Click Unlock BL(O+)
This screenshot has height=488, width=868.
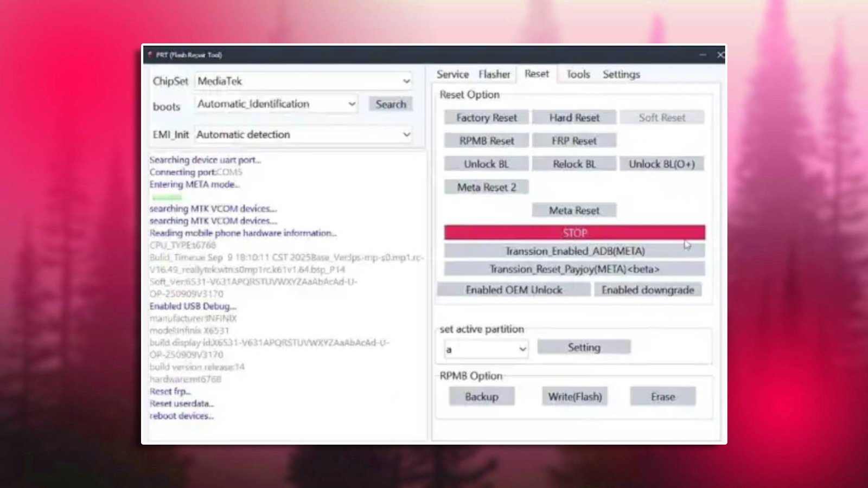click(662, 163)
